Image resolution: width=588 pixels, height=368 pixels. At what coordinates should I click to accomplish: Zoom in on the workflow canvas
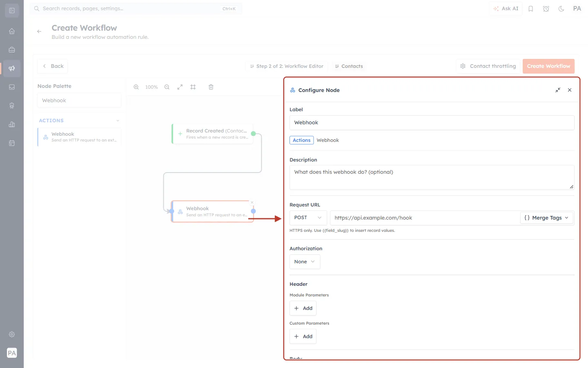coord(136,87)
